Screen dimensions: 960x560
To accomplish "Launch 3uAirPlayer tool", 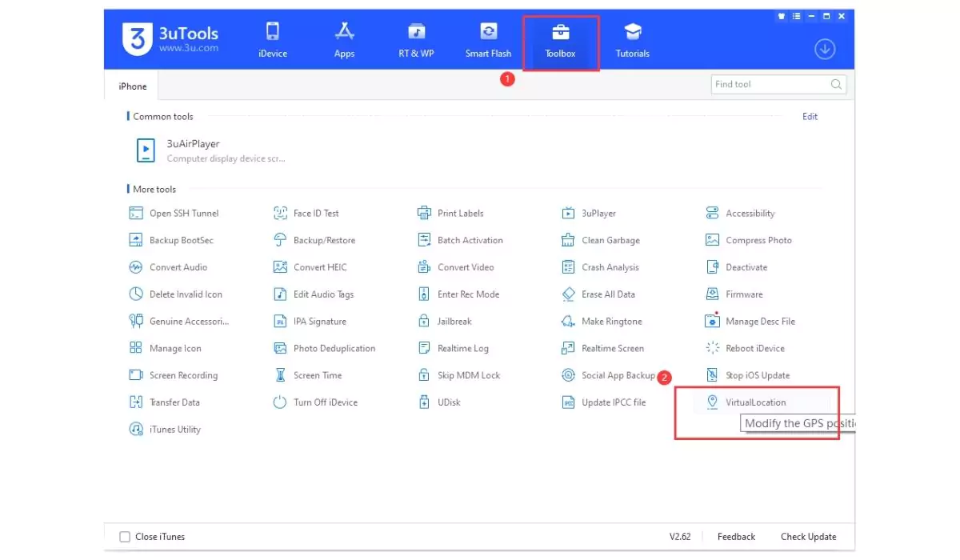I will tap(210, 150).
